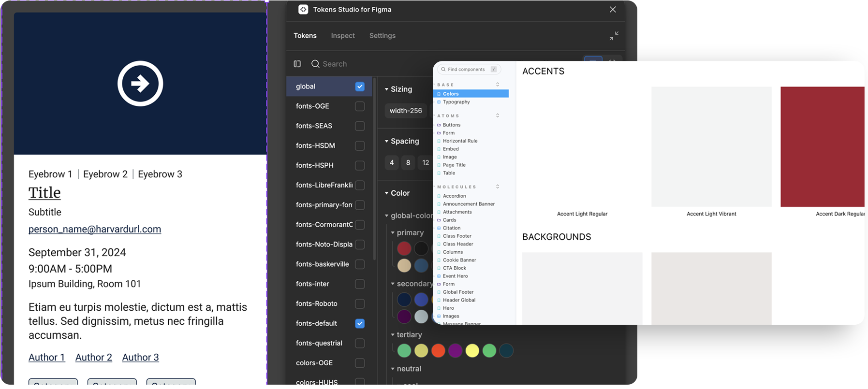Click the Buttons folder icon under Atoms
Image resolution: width=868 pixels, height=389 pixels.
pos(439,125)
